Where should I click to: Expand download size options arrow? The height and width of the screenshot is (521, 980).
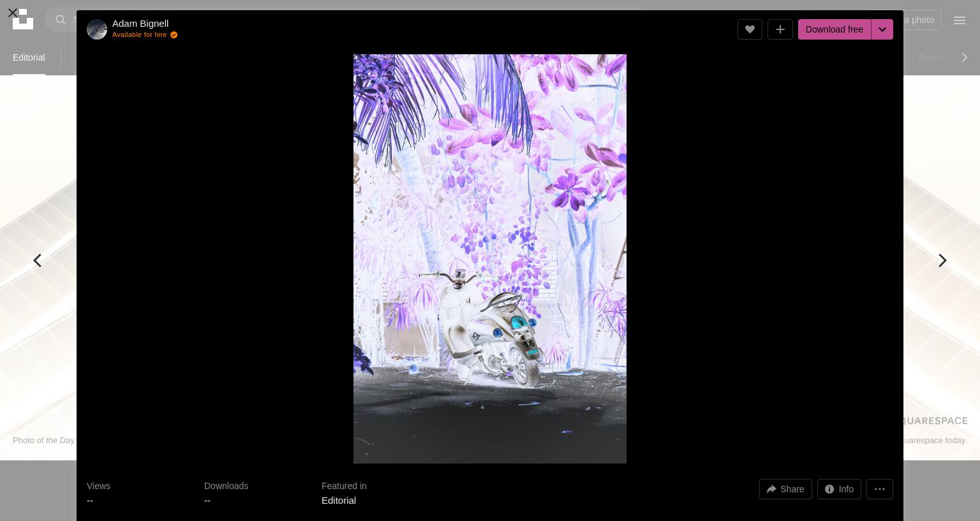(x=882, y=29)
